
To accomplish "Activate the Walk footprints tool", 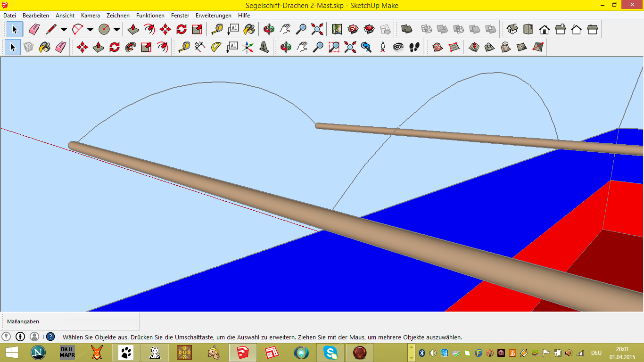I will [x=414, y=47].
